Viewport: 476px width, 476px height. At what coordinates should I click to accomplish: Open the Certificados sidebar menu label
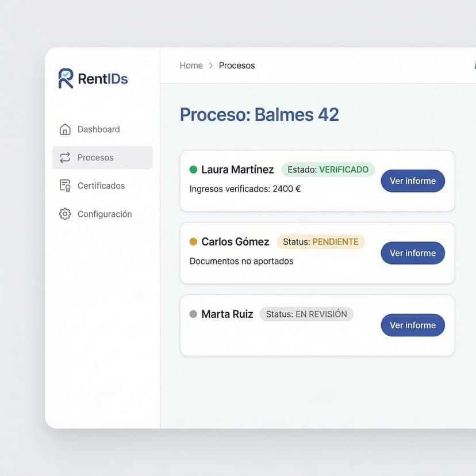tap(101, 186)
